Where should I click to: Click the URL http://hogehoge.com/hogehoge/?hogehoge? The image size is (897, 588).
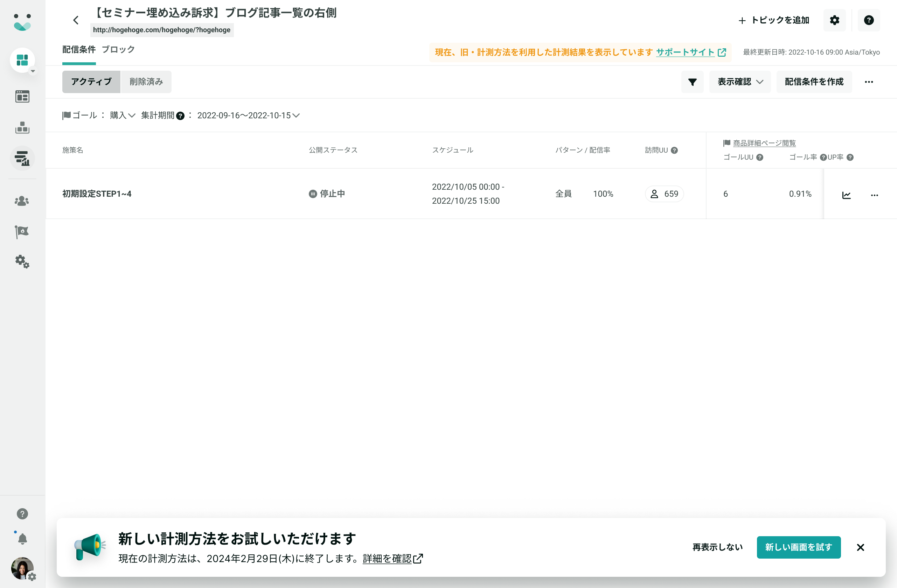pos(162,30)
